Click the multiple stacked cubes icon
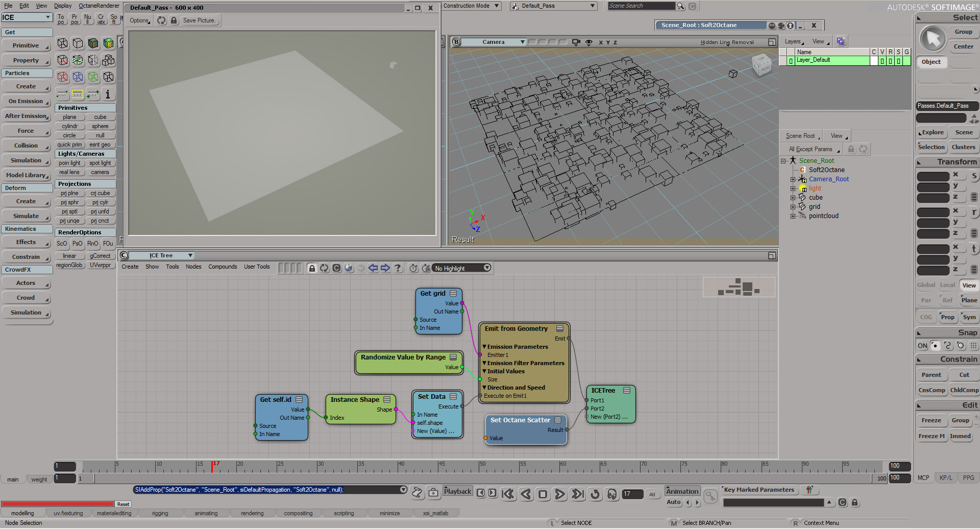980x529 pixels. click(108, 60)
